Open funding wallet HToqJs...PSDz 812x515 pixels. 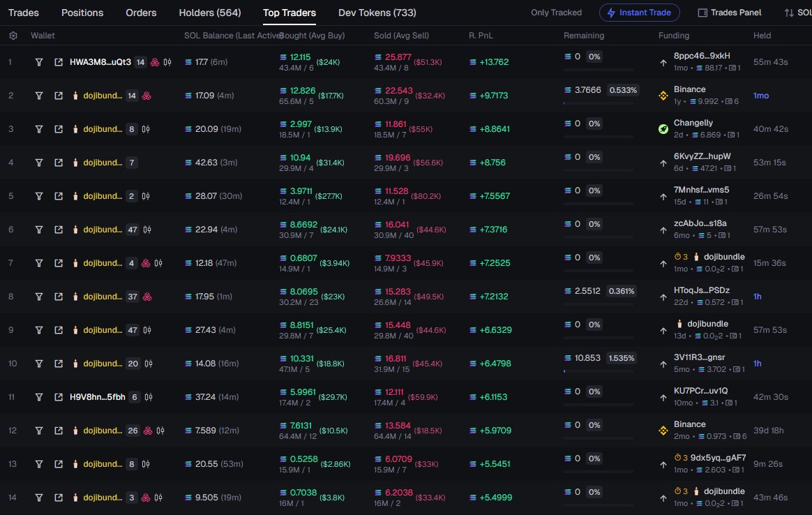(x=702, y=291)
